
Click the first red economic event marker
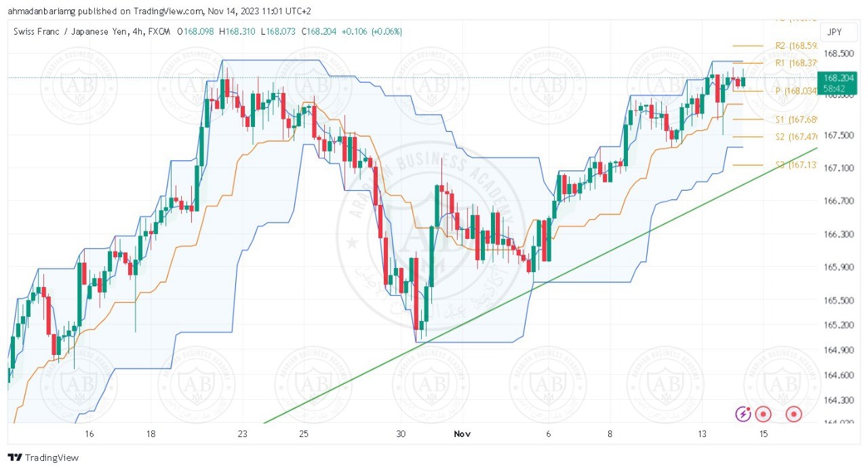tap(764, 413)
